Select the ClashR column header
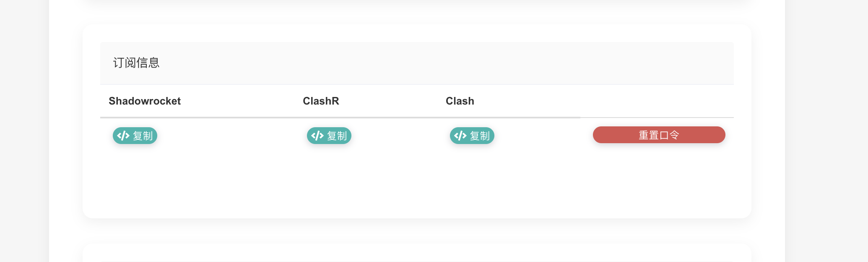The width and height of the screenshot is (868, 262). point(321,101)
